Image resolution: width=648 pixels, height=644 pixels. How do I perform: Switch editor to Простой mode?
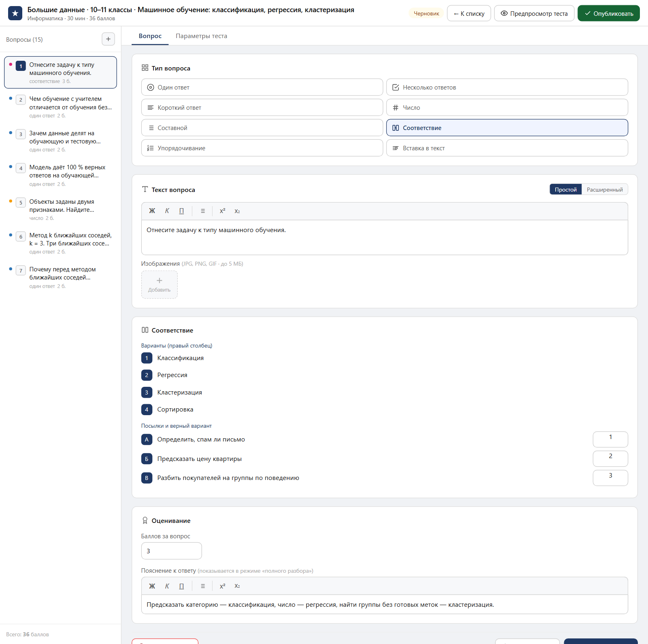[565, 190]
